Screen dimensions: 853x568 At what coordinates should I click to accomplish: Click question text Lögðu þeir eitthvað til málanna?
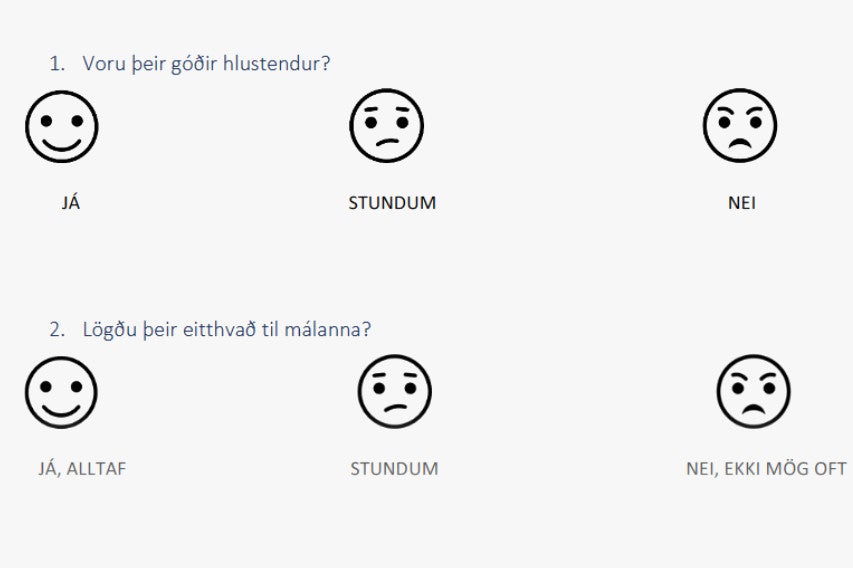(x=227, y=330)
